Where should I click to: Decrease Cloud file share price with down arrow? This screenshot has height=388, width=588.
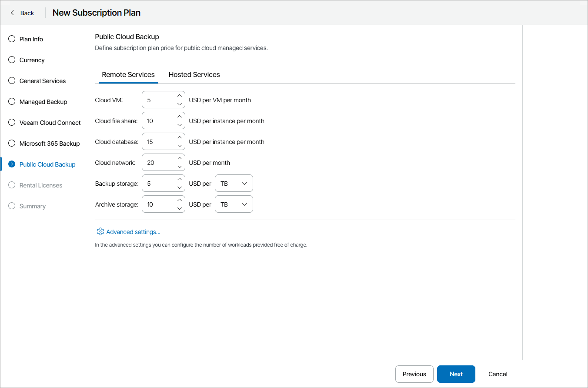coord(180,125)
